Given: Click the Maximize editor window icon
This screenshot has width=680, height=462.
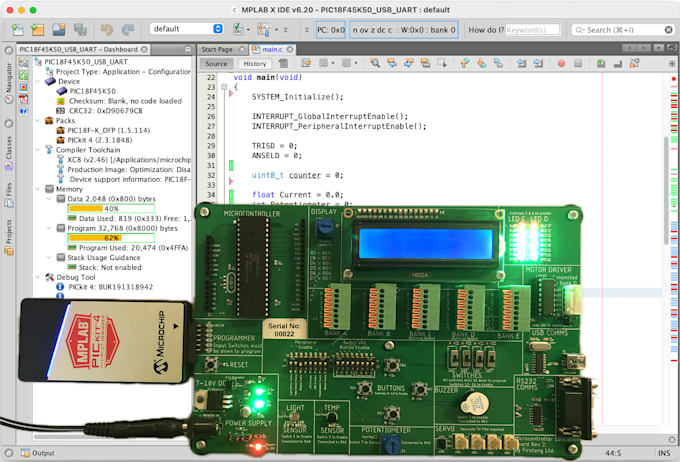Looking at the screenshot, I should [x=671, y=48].
